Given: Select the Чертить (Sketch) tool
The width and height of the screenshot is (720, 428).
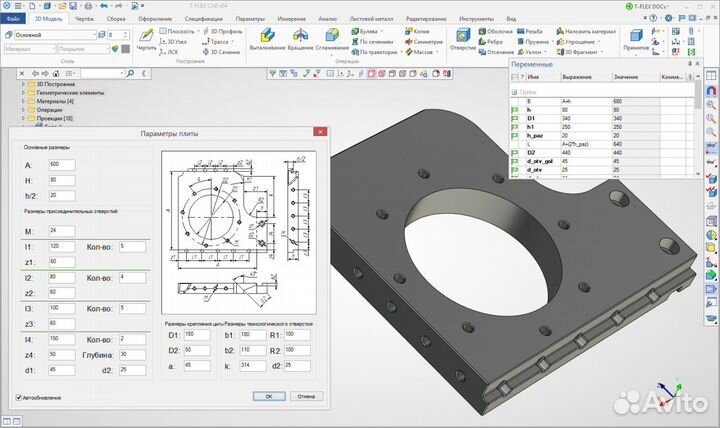Looking at the screenshot, I should (x=146, y=38).
